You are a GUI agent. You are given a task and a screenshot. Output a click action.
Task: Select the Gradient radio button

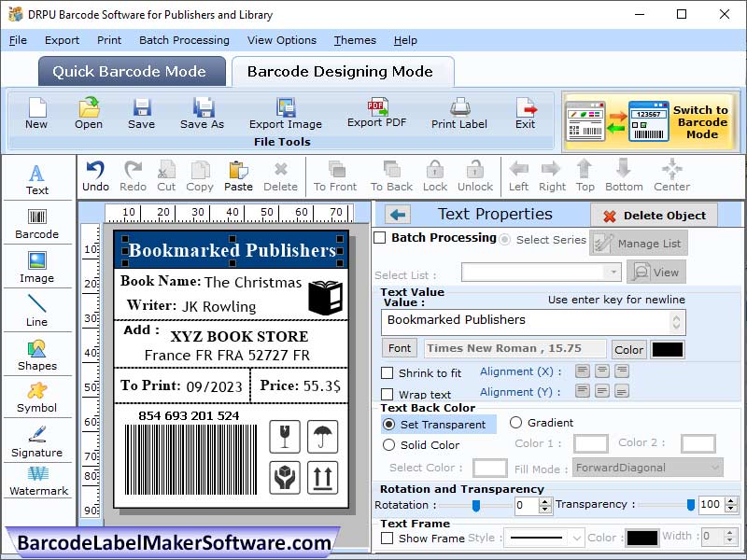tap(517, 422)
